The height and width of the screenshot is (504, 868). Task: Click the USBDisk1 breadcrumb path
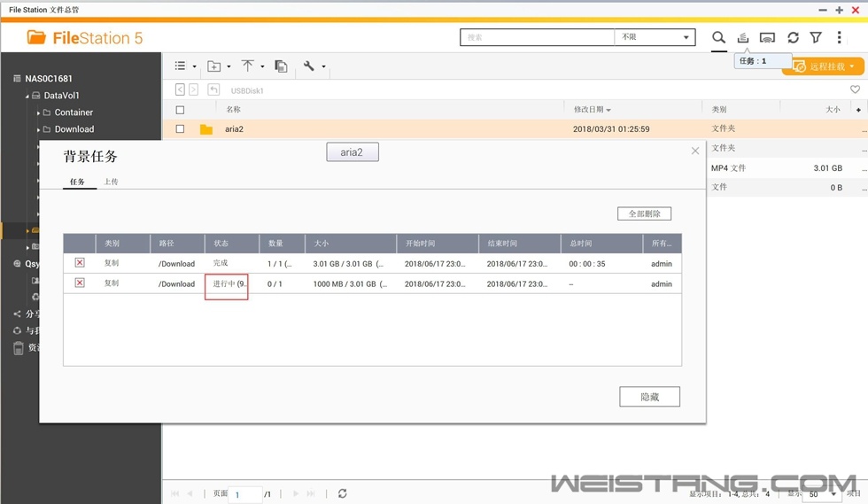point(247,90)
